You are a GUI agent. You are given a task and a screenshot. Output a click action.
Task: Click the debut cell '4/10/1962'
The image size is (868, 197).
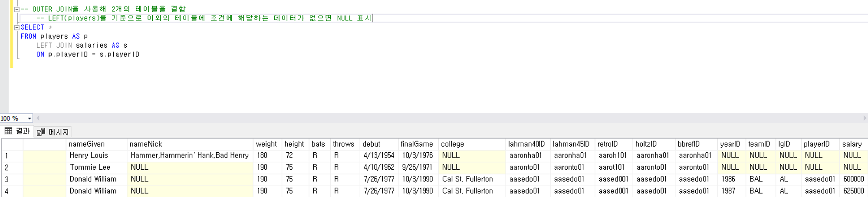point(379,167)
